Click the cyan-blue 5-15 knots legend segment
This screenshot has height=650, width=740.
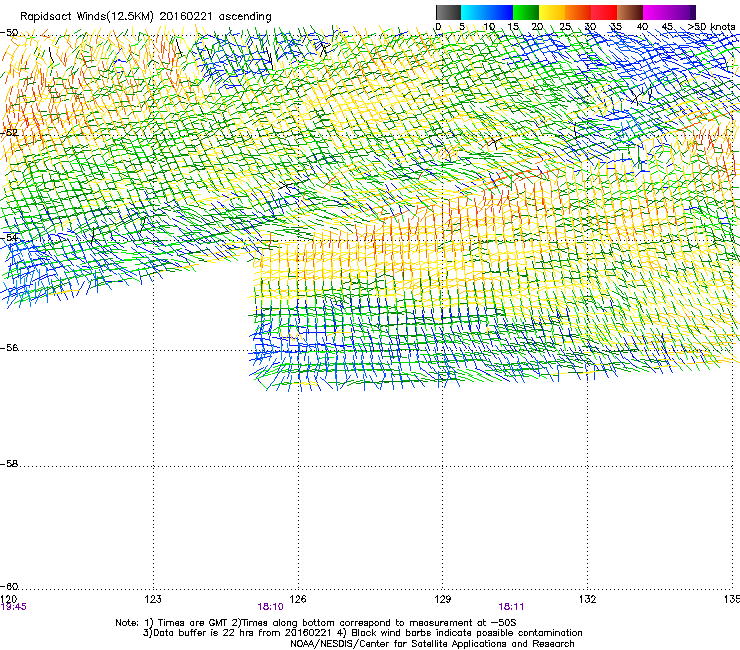click(487, 12)
